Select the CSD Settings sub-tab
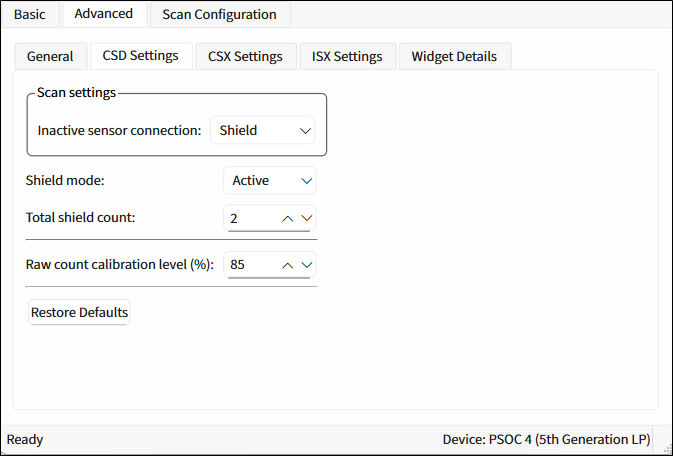Image resolution: width=673 pixels, height=456 pixels. pos(140,56)
